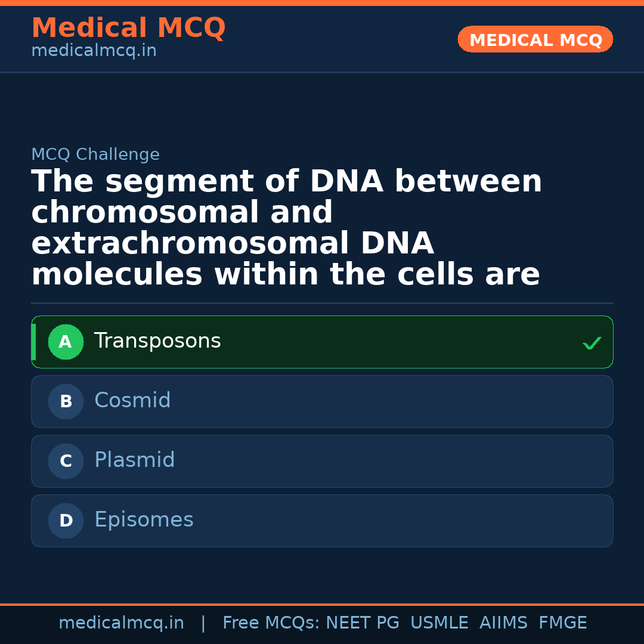Screen dimensions: 644x644
Task: Click the MCQ Challenge label
Action: (x=95, y=155)
